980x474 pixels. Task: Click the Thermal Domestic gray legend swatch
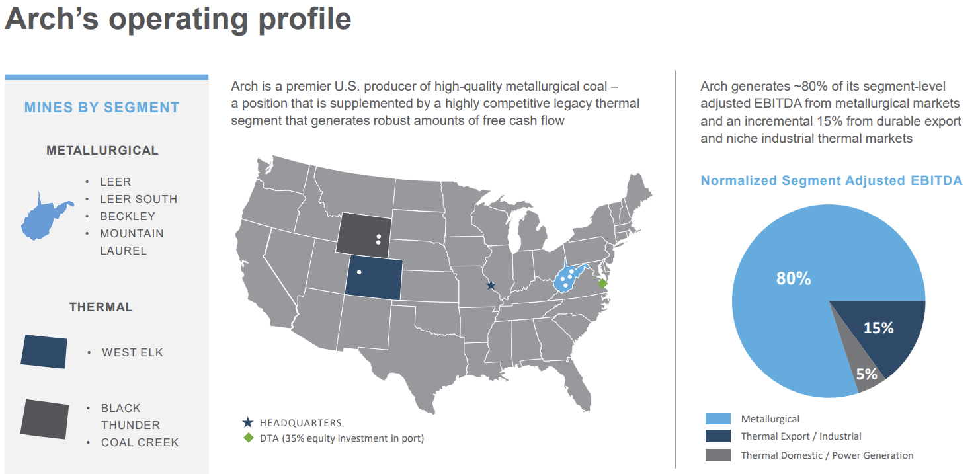(718, 455)
